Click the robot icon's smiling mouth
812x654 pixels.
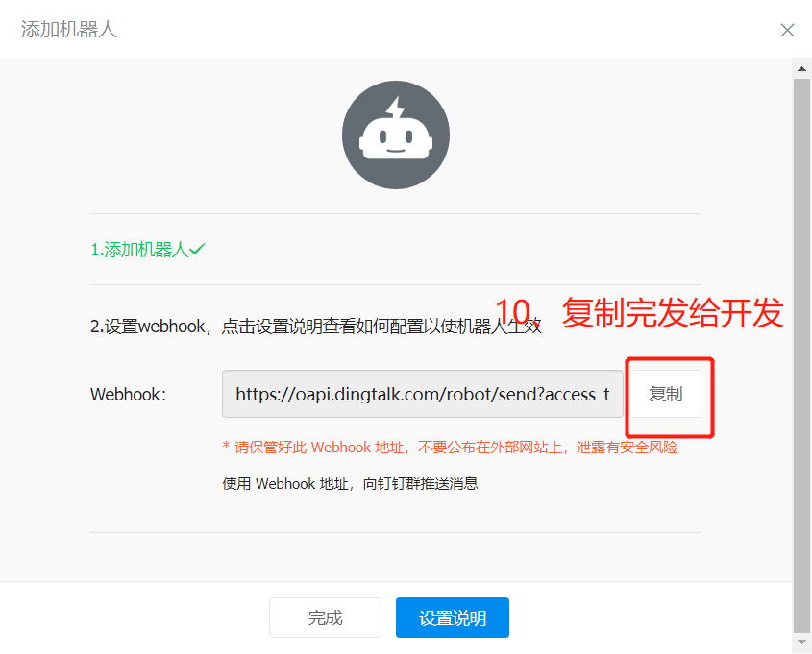(396, 151)
